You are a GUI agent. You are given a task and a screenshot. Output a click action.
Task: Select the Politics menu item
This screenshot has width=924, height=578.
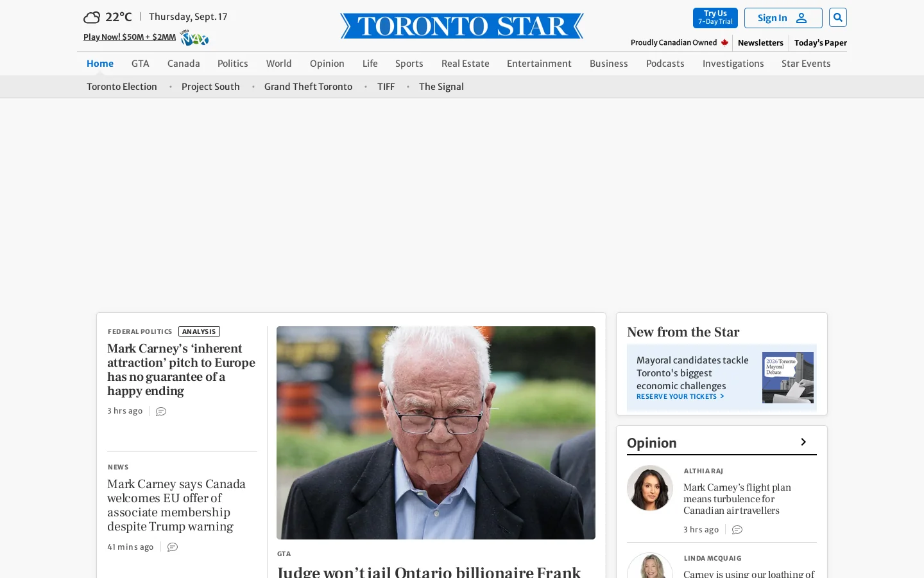tap(233, 64)
